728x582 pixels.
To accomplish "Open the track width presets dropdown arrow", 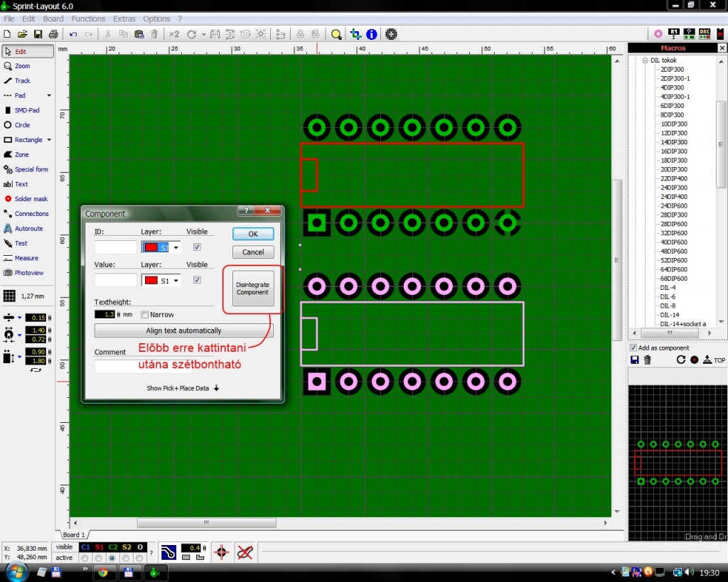I will (19, 318).
